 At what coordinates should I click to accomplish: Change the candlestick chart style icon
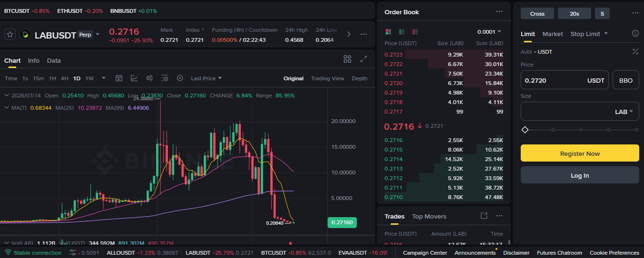click(x=149, y=78)
